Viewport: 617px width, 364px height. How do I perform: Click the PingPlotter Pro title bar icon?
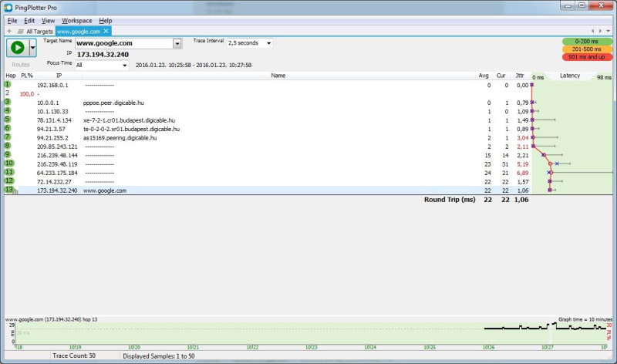click(x=8, y=8)
